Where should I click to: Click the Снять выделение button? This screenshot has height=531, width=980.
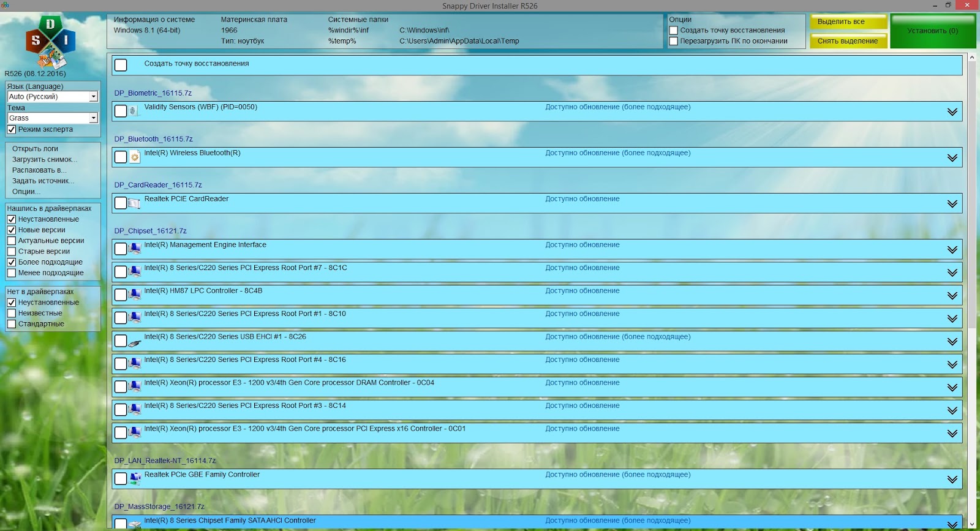click(x=848, y=41)
